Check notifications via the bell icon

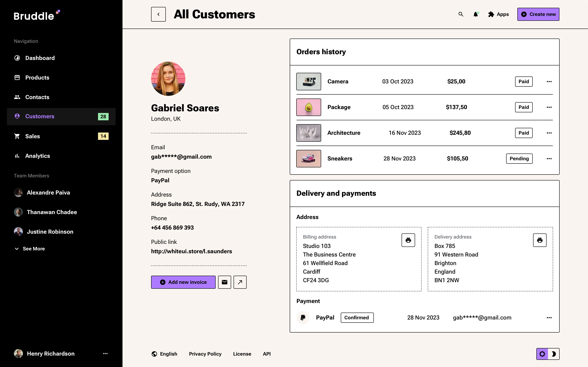pyautogui.click(x=476, y=14)
